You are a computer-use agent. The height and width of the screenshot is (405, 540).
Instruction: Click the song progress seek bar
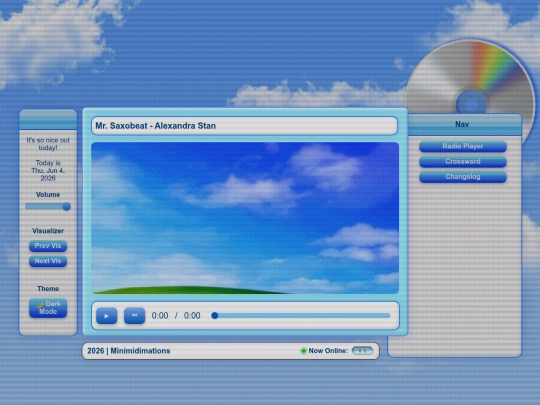[301, 315]
